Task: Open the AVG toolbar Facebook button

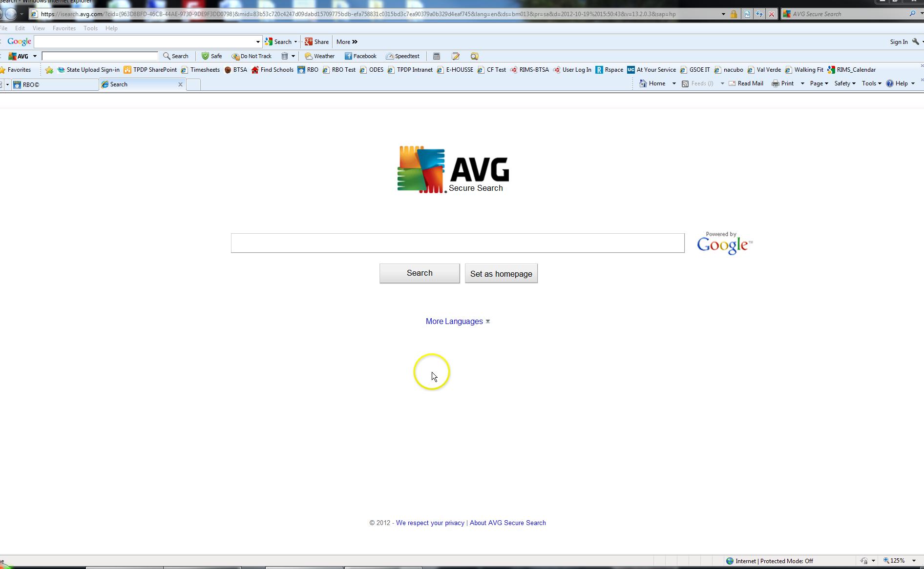Action: tap(360, 56)
